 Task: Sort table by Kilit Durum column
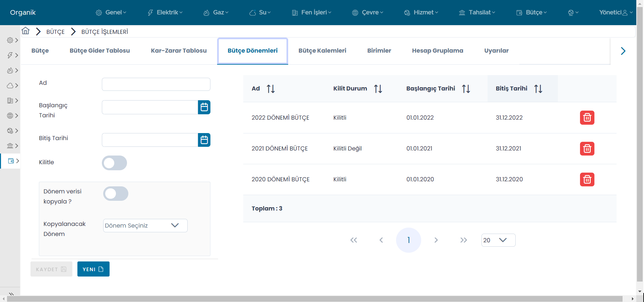(378, 89)
